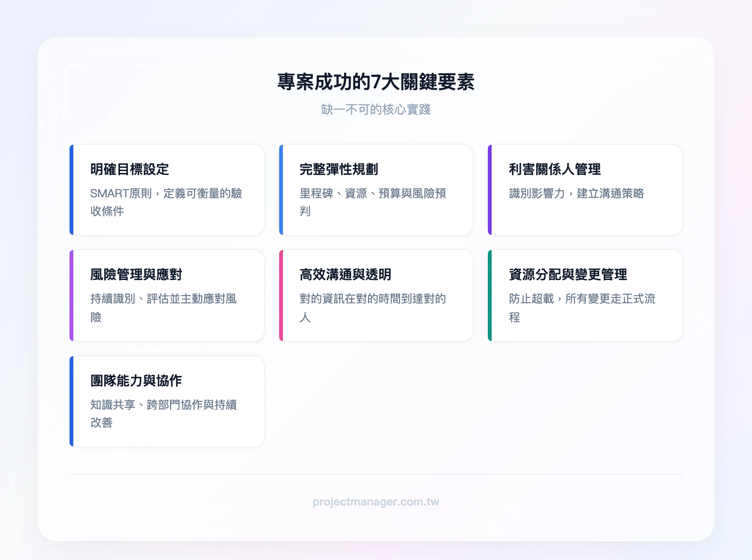Select the 明確目標設定 card title
Screen dimensions: 752x560
pos(130,170)
